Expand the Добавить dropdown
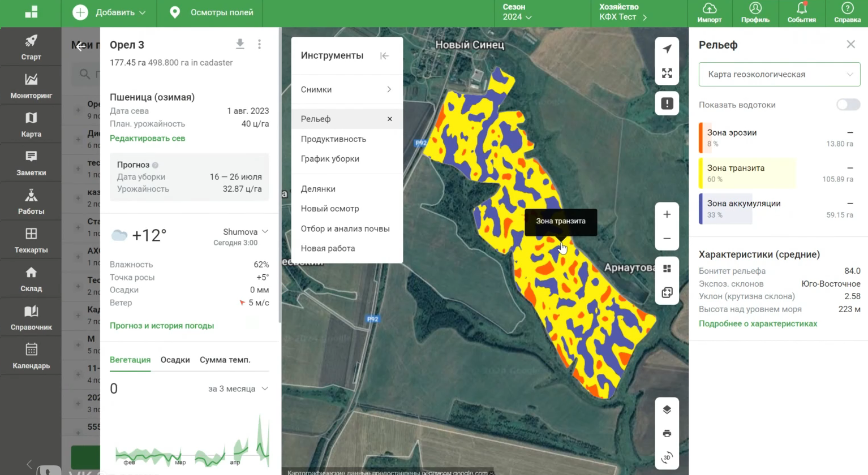This screenshot has height=475, width=868. pos(109,12)
